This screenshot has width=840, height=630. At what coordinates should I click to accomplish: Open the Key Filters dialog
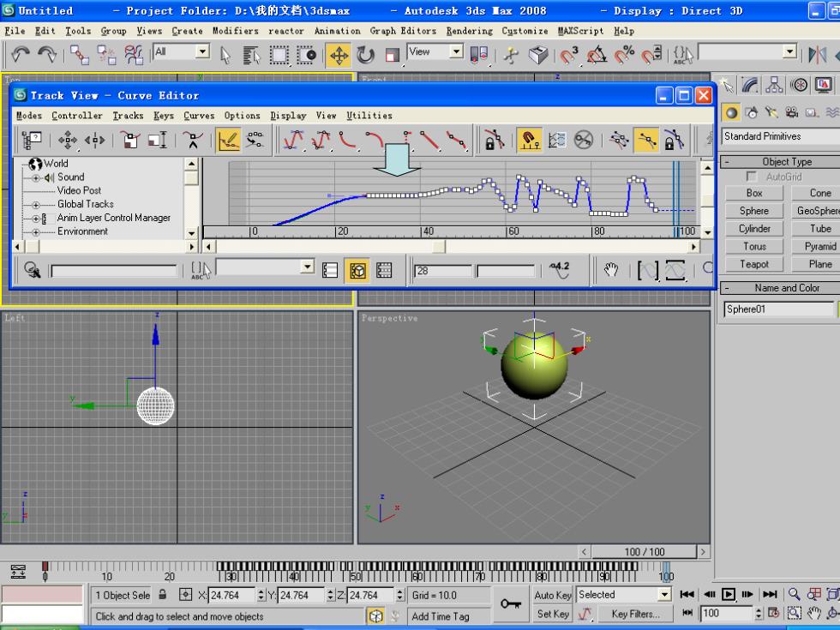[635, 614]
